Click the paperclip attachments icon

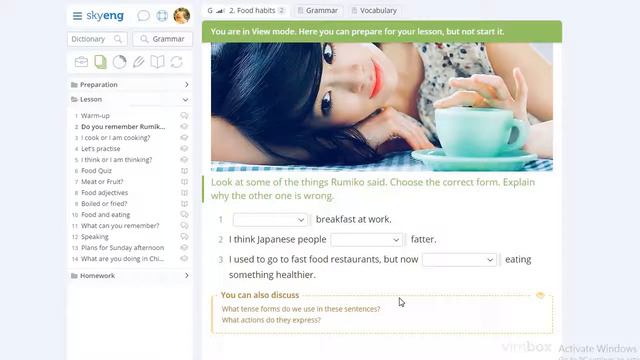tap(138, 62)
